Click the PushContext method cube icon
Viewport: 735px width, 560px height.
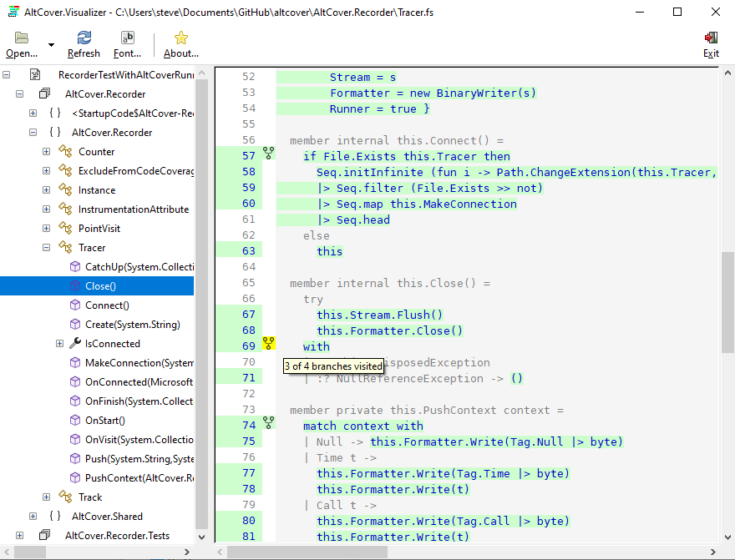(x=75, y=477)
